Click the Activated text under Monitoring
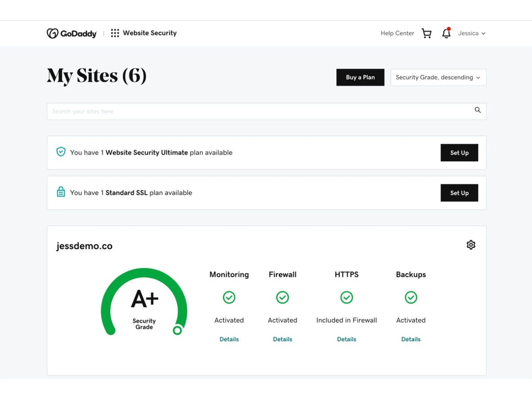The height and width of the screenshot is (399, 532). [x=229, y=320]
